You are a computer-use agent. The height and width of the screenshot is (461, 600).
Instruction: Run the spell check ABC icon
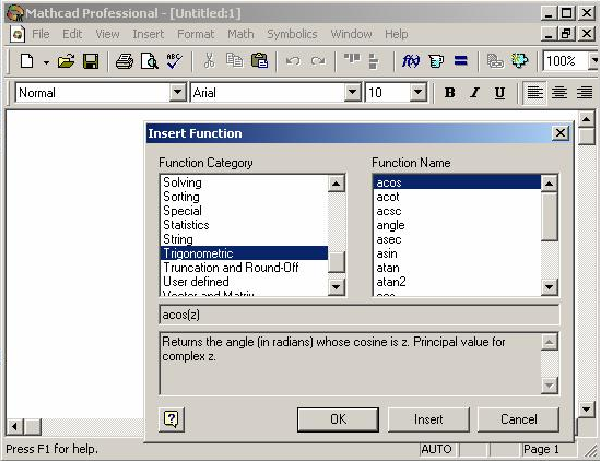174,61
